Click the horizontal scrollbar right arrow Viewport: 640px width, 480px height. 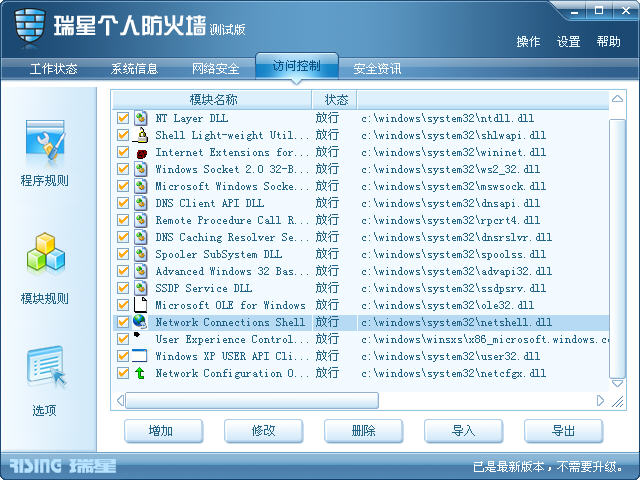pyautogui.click(x=600, y=400)
